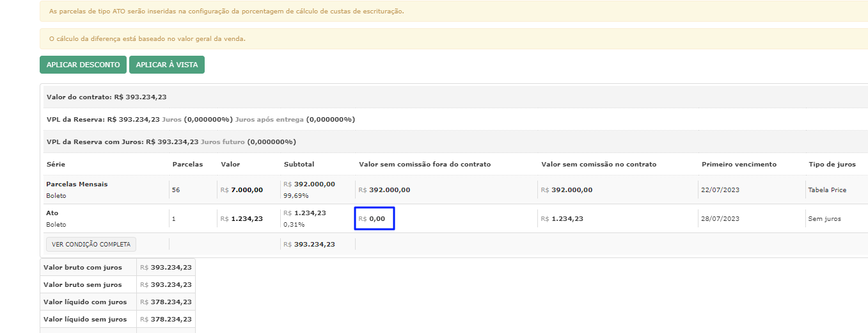
Task: Click the 28/07/2023 vencimento date
Action: coord(720,218)
